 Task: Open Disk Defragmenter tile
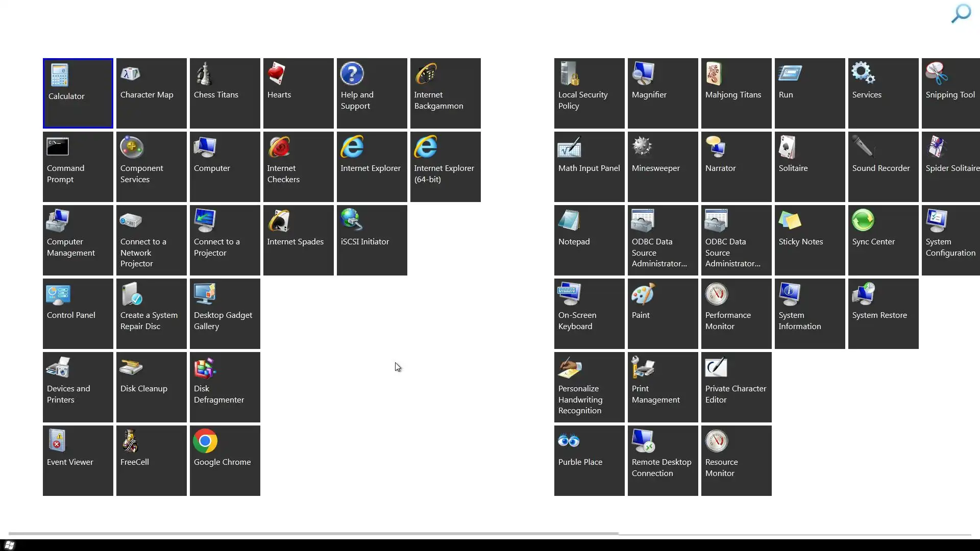[x=225, y=387]
